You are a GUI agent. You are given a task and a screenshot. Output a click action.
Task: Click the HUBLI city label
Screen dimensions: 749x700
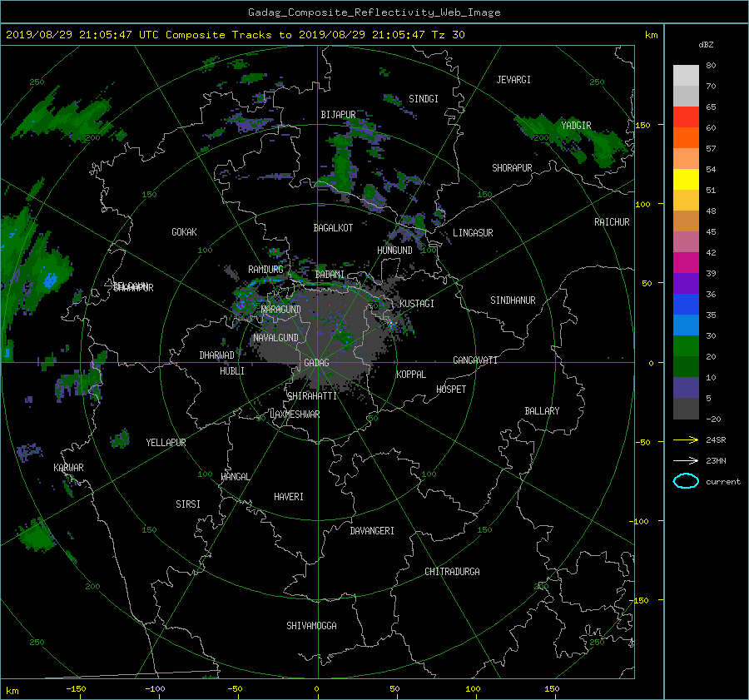click(232, 371)
